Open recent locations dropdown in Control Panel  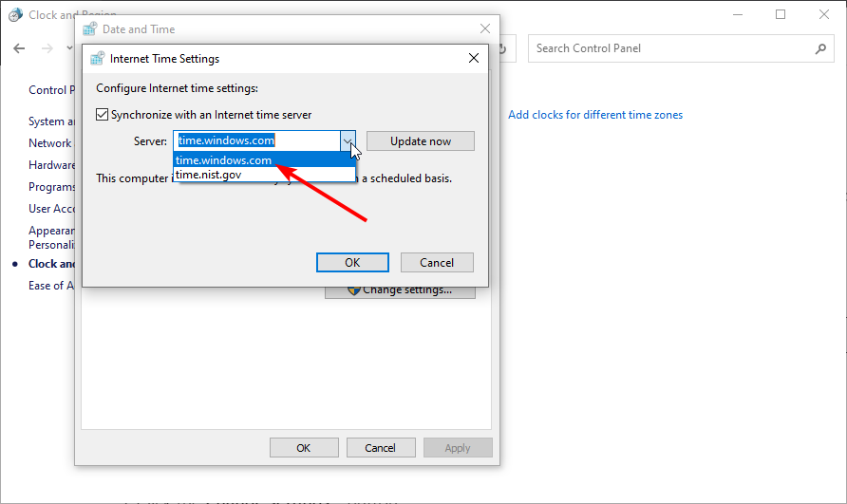(69, 48)
